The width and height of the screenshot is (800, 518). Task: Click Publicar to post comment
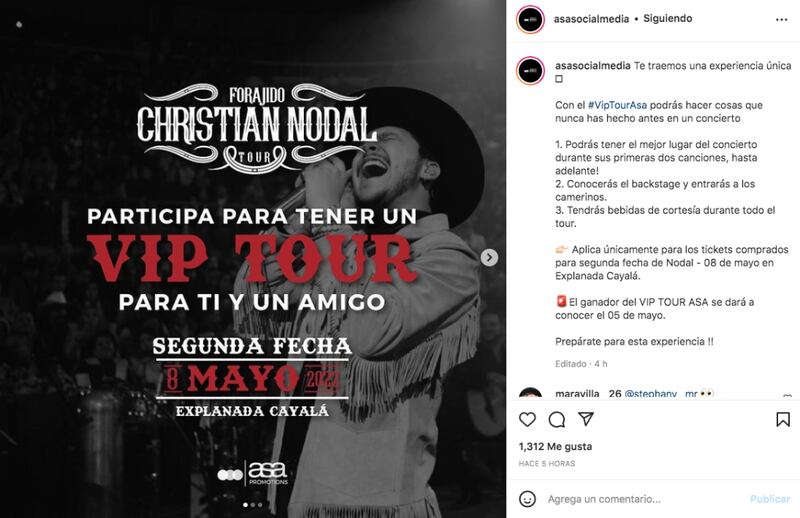(x=769, y=499)
